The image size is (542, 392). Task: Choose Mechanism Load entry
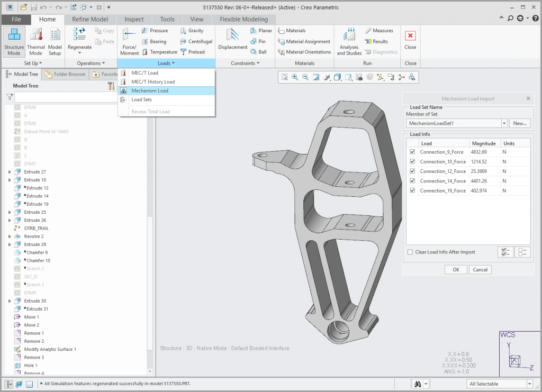pyautogui.click(x=166, y=91)
